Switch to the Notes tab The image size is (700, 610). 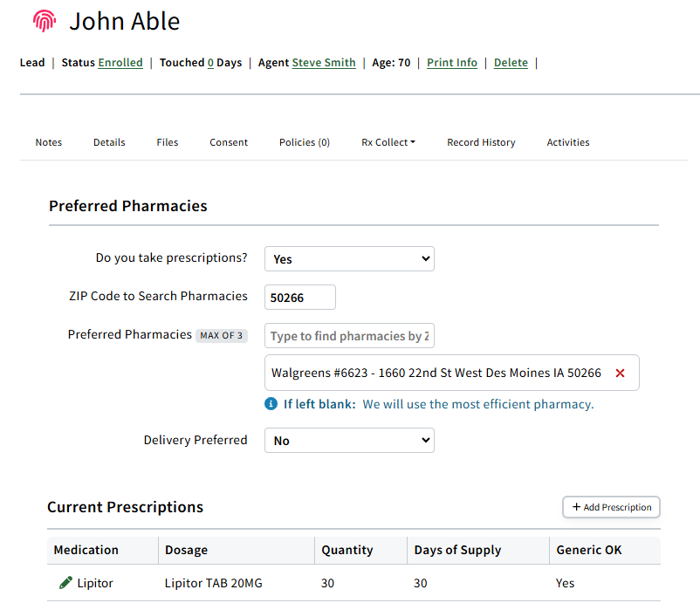tap(48, 142)
